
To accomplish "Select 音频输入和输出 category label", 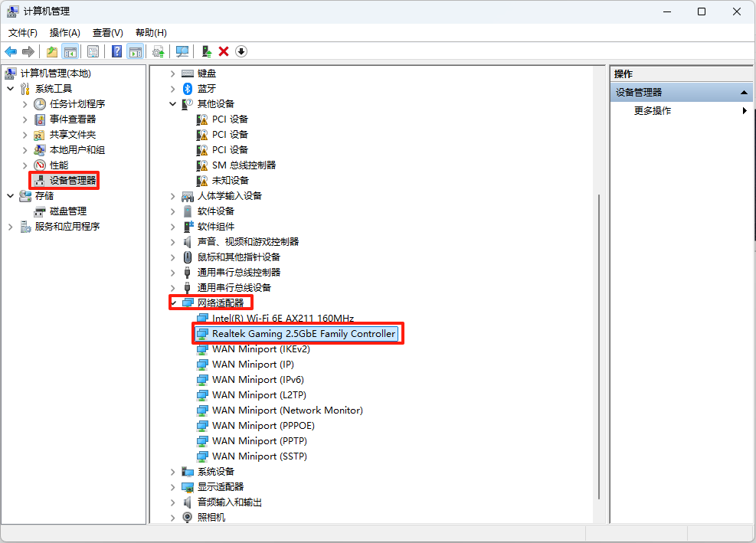I will (230, 502).
